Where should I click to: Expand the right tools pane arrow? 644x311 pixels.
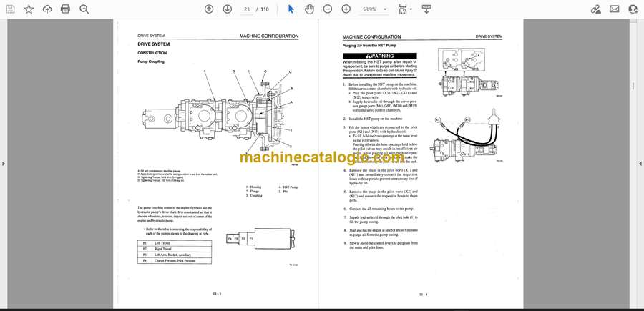pos(640,164)
